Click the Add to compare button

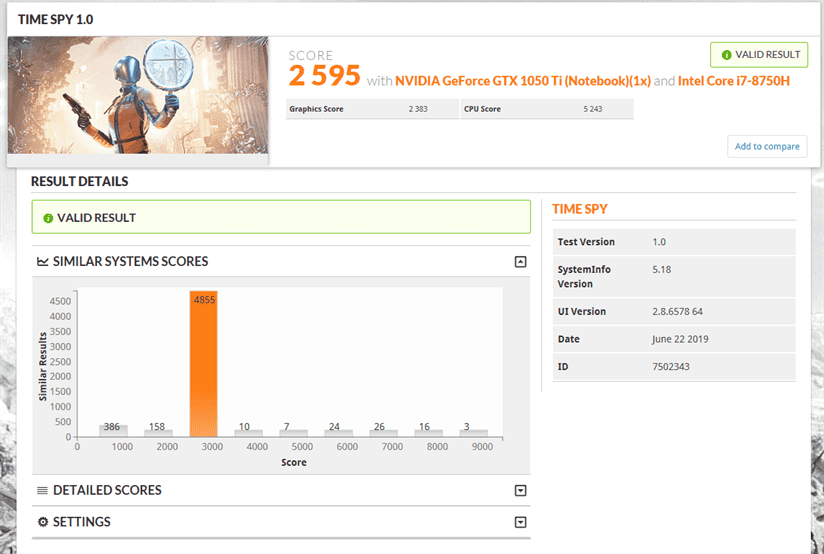pyautogui.click(x=767, y=147)
